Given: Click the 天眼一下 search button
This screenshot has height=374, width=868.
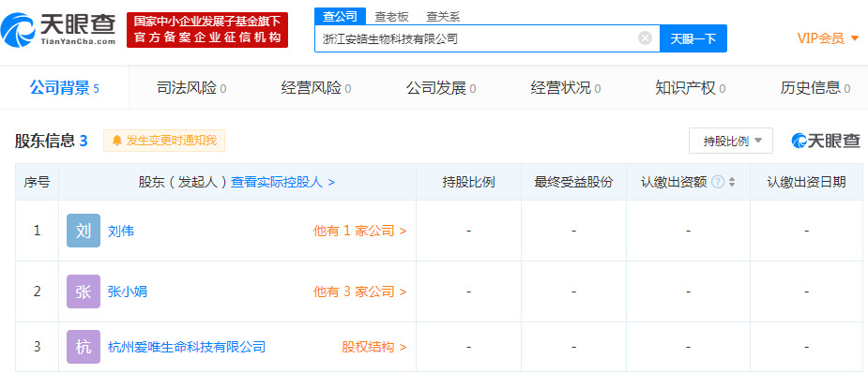Looking at the screenshot, I should pyautogui.click(x=693, y=38).
